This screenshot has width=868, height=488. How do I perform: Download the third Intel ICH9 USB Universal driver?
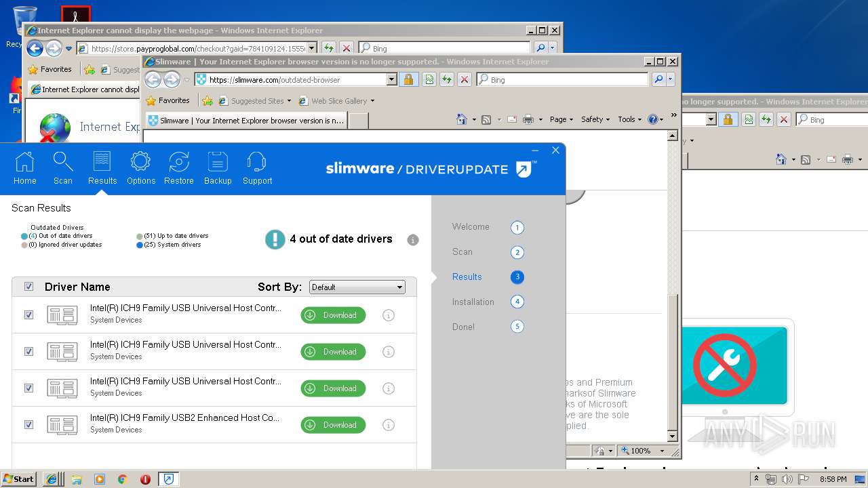point(333,388)
